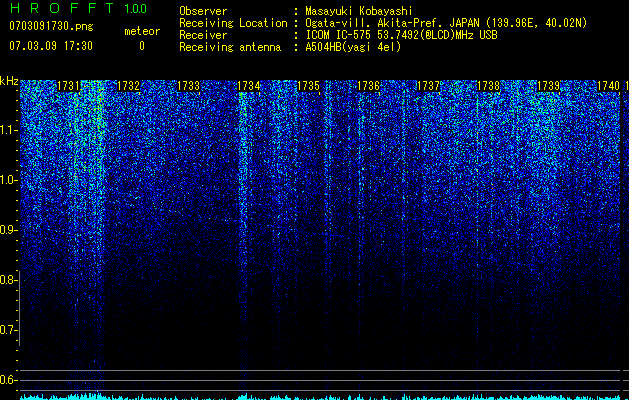This screenshot has height=400, width=629.
Task: Click the meteor label
Action: pos(142,31)
